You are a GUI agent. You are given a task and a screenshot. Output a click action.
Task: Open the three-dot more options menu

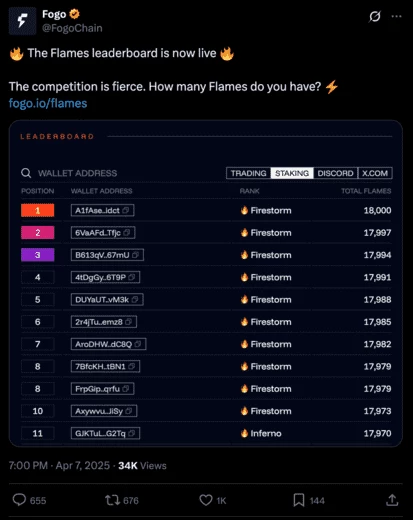[x=396, y=16]
